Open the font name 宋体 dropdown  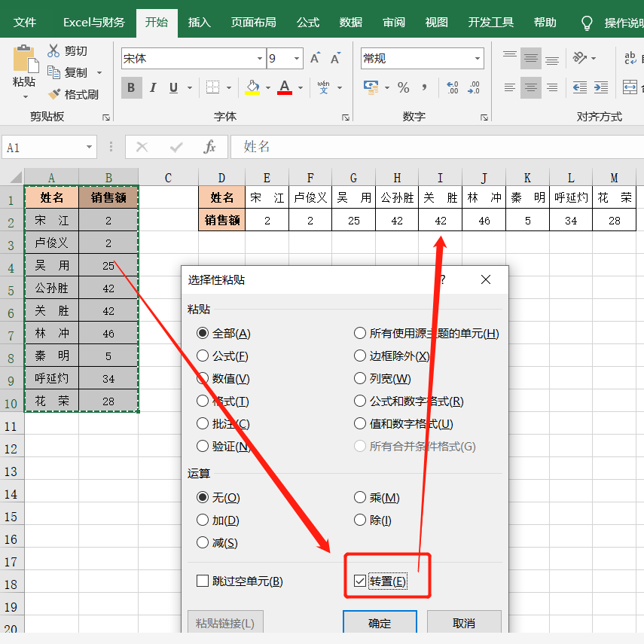pyautogui.click(x=260, y=58)
